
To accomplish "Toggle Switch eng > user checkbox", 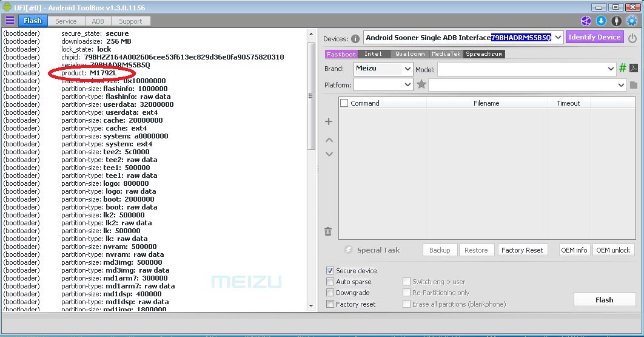I will pyautogui.click(x=406, y=282).
